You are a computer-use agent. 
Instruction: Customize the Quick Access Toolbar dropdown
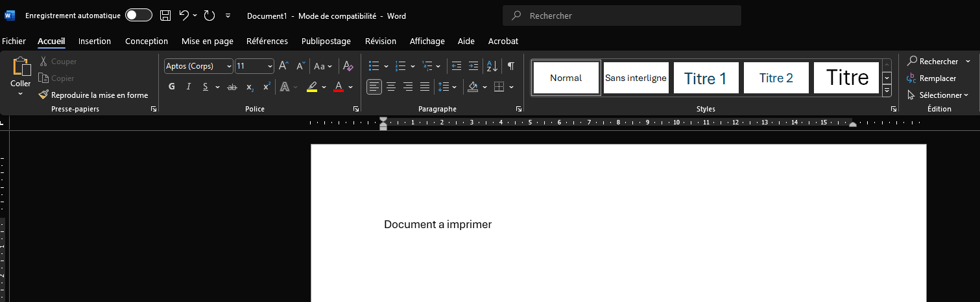tap(228, 16)
